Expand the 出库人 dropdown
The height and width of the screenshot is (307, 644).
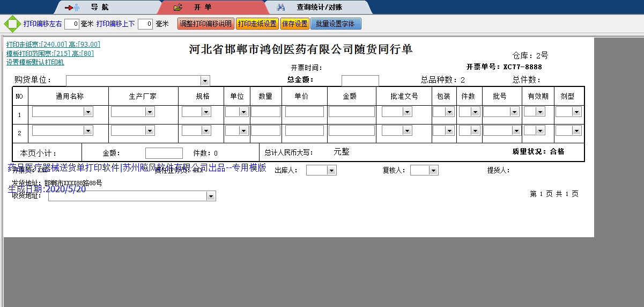(332, 170)
